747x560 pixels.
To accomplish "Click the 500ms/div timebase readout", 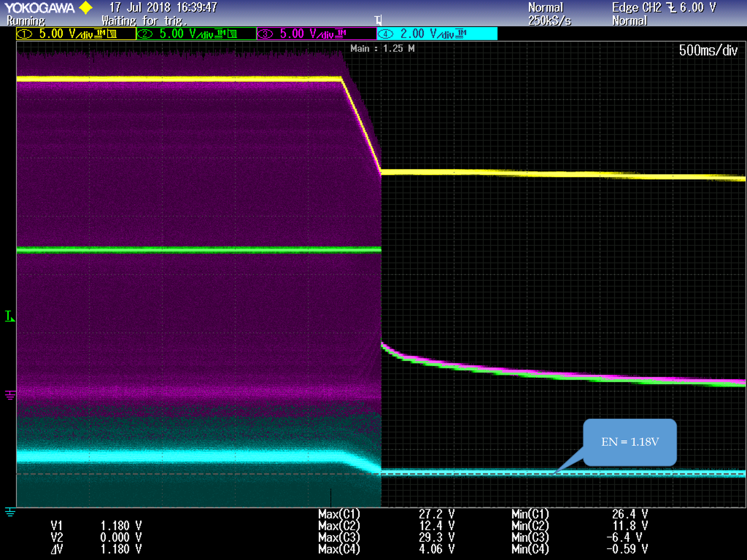I will (x=708, y=50).
